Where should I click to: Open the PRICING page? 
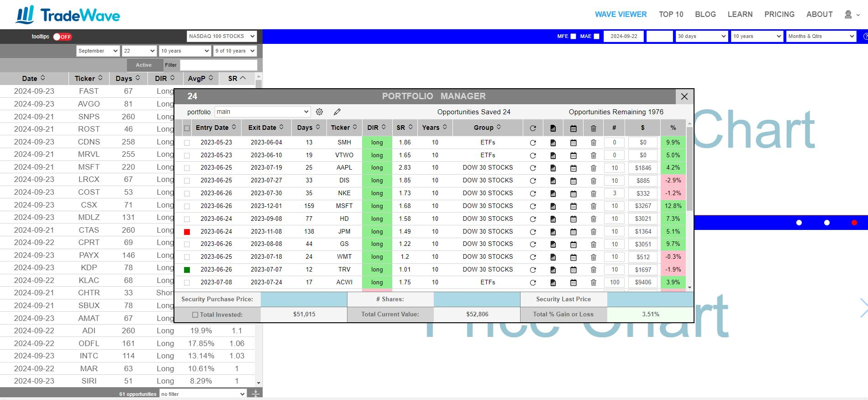point(779,15)
